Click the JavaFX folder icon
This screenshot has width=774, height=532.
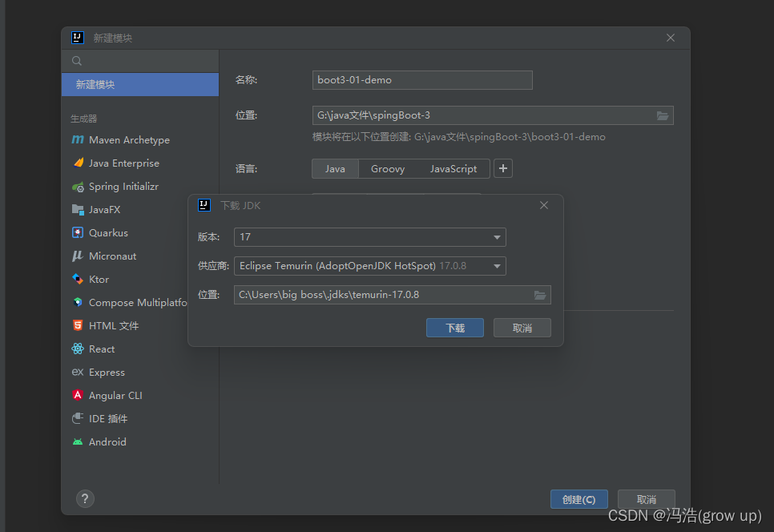point(78,210)
